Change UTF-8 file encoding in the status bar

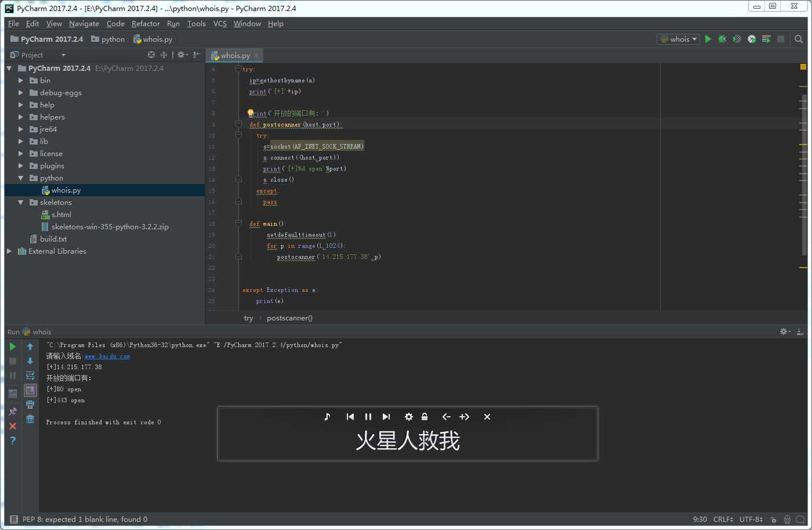(x=751, y=520)
